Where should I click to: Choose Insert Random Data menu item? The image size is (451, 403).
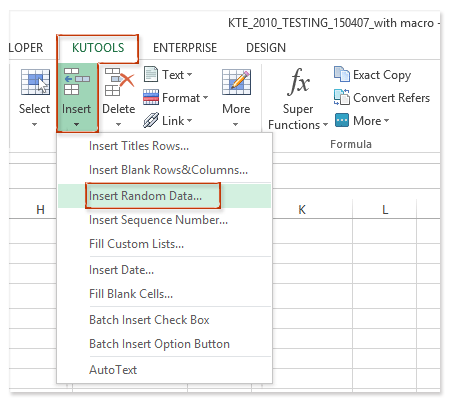tap(164, 196)
